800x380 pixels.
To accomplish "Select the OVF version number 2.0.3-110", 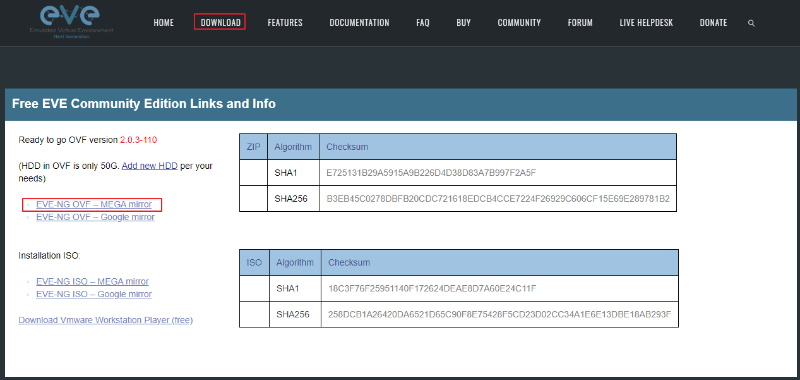I will pos(138,140).
